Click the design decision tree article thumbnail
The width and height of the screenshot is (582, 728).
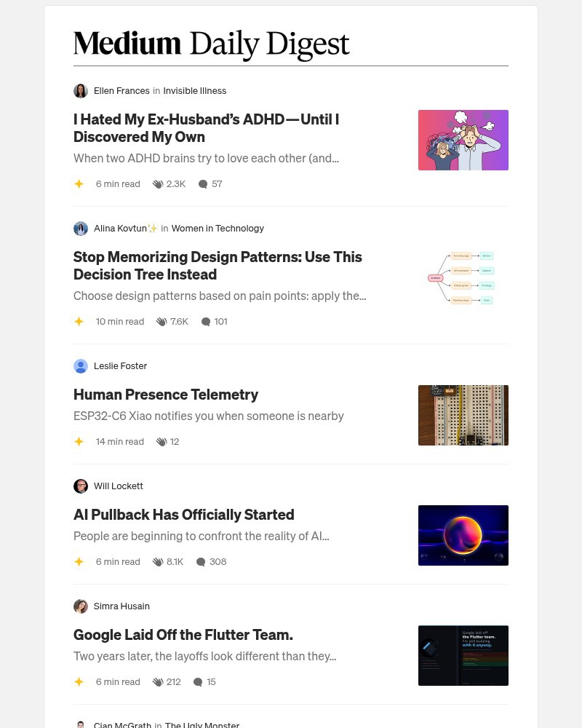coord(463,277)
